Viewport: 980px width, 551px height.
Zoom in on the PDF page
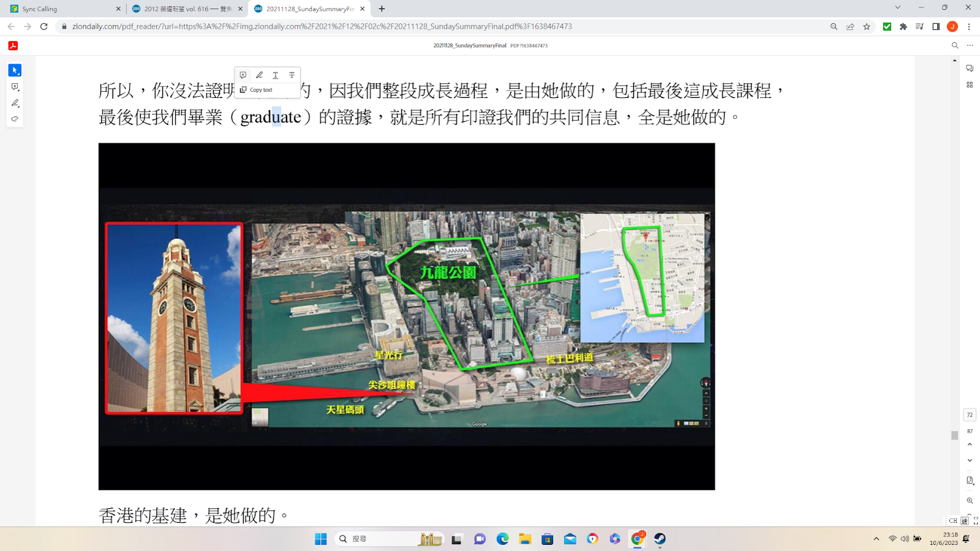pyautogui.click(x=970, y=501)
